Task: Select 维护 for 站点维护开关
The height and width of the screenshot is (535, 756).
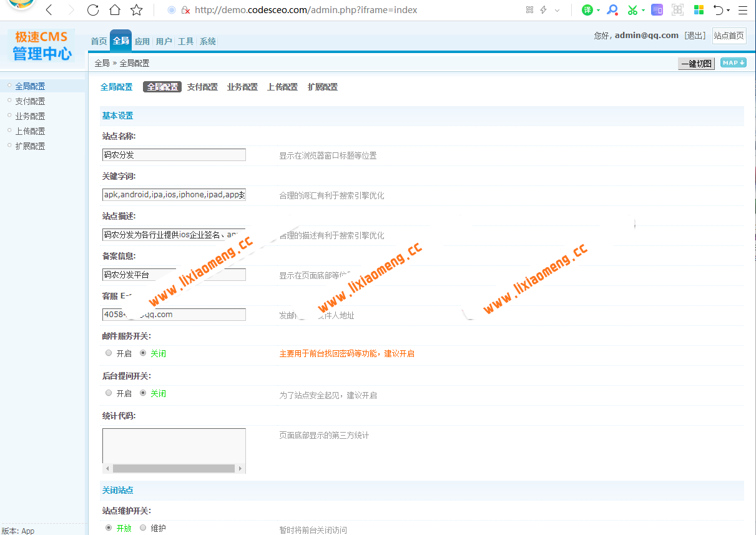Action: (142, 528)
